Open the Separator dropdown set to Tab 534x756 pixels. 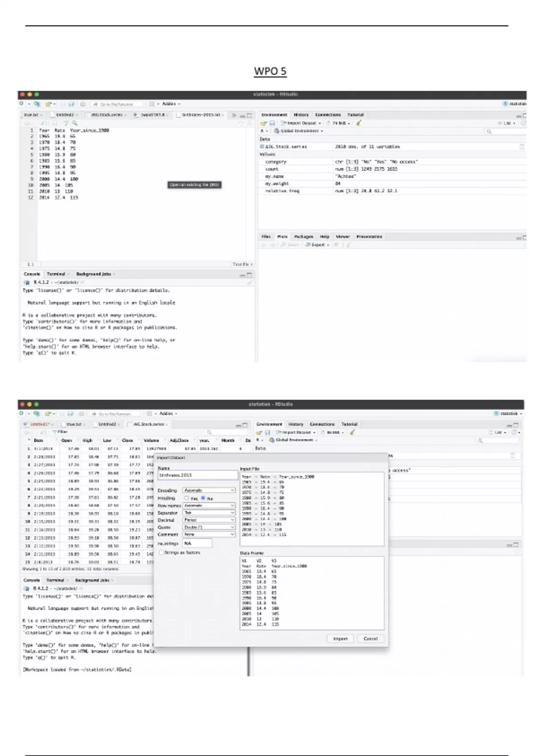[209, 513]
